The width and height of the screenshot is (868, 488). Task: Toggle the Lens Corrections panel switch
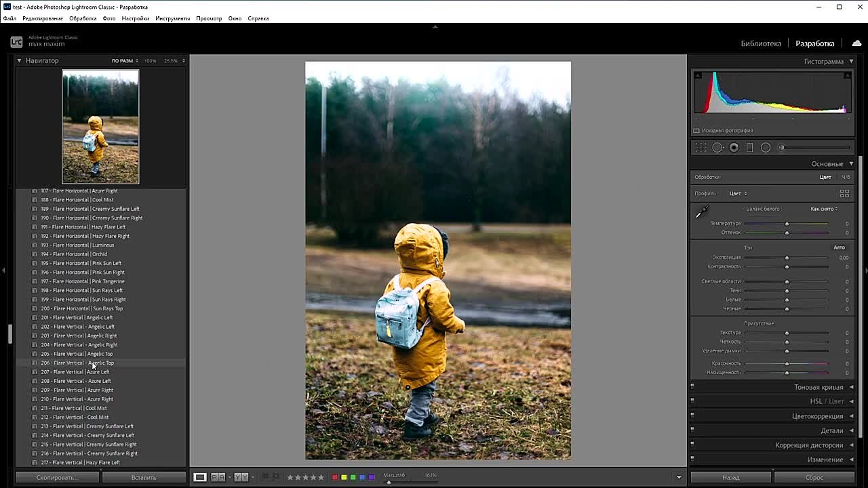point(692,445)
